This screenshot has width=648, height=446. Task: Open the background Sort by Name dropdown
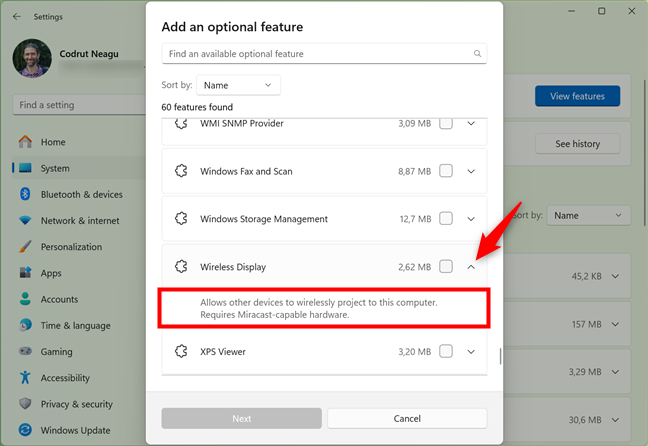pyautogui.click(x=588, y=215)
